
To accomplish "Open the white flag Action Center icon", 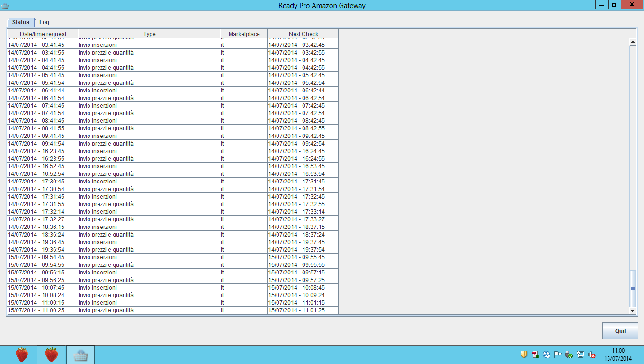I will pyautogui.click(x=558, y=355).
